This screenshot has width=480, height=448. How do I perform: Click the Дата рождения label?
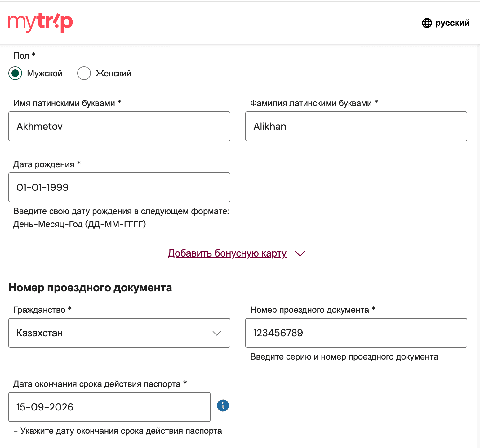[x=44, y=164]
